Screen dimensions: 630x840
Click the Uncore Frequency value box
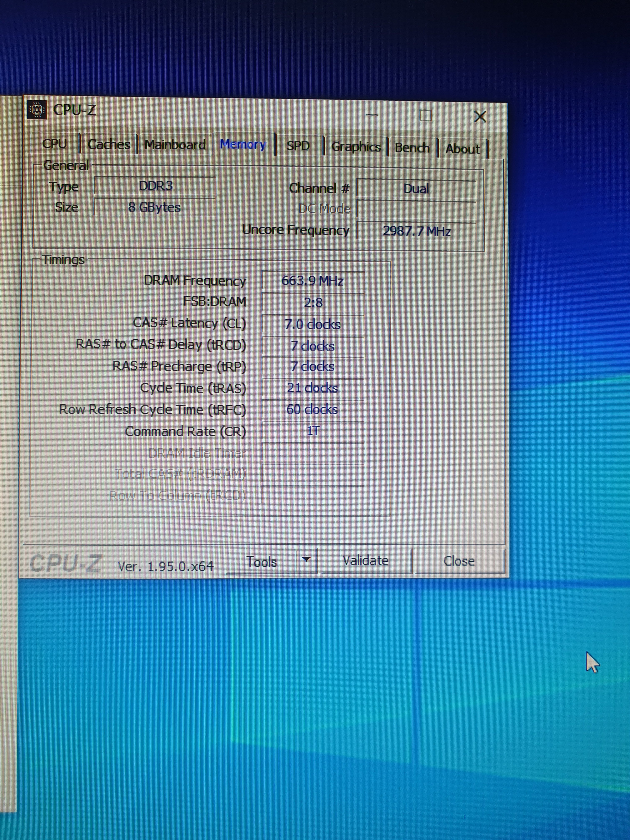pos(417,231)
